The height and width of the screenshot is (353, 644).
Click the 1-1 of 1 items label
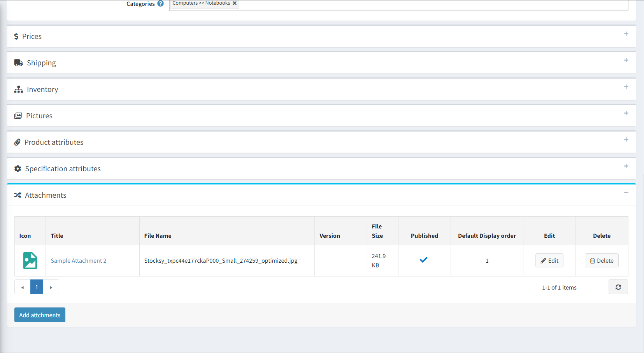pyautogui.click(x=559, y=288)
